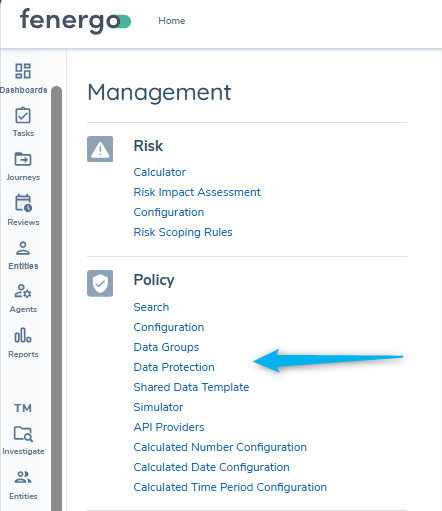
Task: Open Configuration under Policy
Action: [x=169, y=327]
